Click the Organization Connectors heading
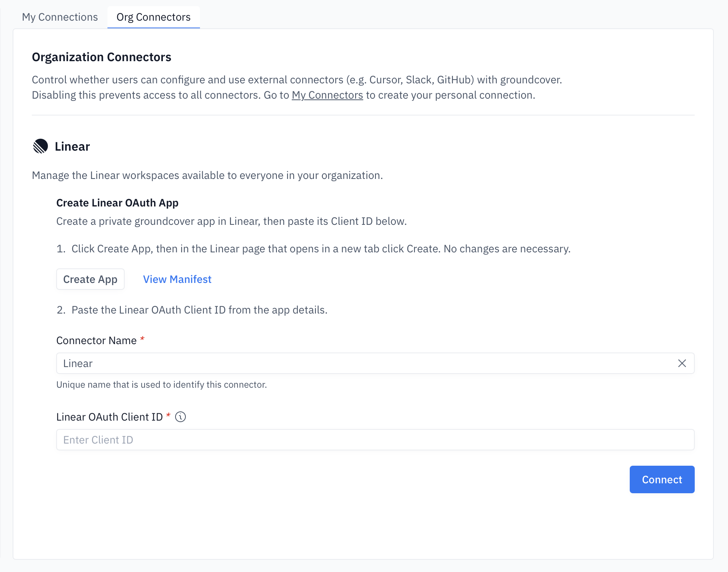 pyautogui.click(x=102, y=57)
